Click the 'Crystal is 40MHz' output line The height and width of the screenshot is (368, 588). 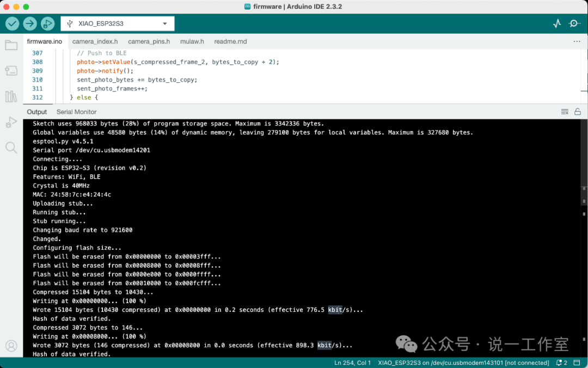pyautogui.click(x=61, y=185)
